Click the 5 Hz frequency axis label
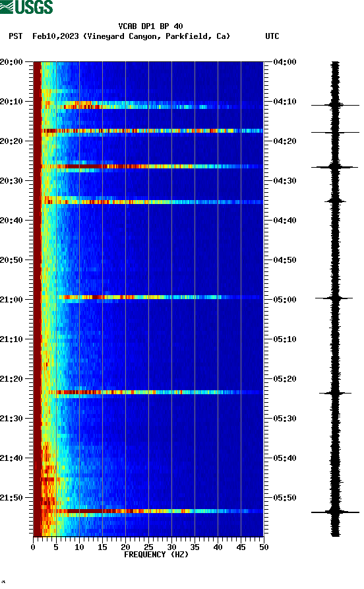Screen dimensions: 364x589 tap(56, 547)
